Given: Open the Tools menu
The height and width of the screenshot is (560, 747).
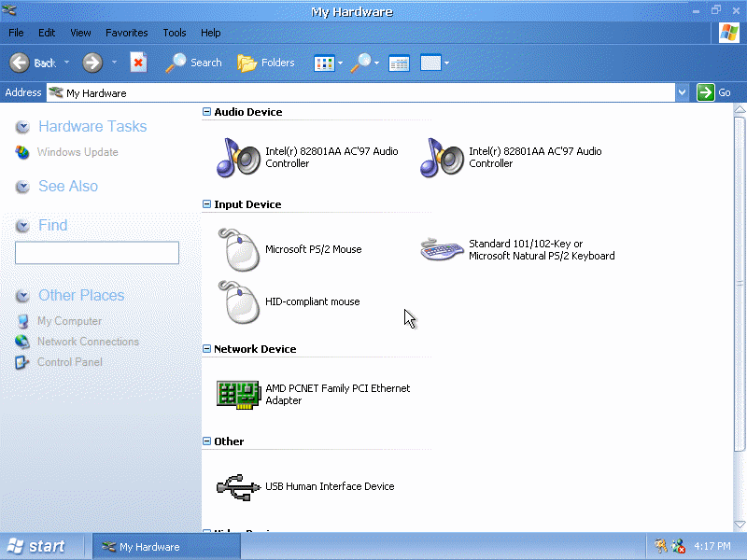Looking at the screenshot, I should pyautogui.click(x=175, y=33).
